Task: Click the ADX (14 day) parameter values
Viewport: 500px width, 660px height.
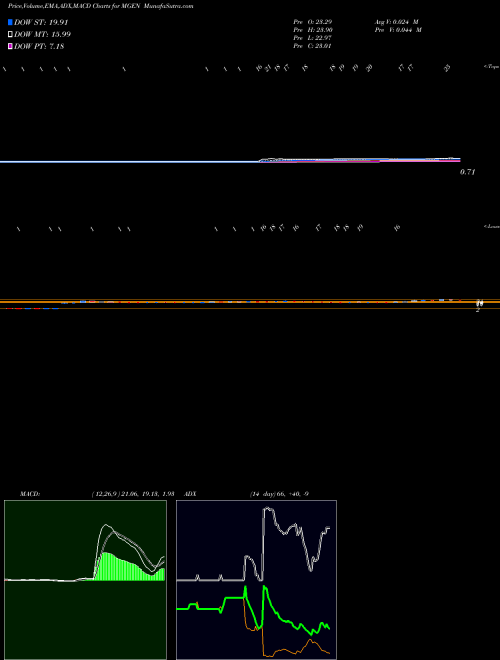Action: click(x=279, y=494)
